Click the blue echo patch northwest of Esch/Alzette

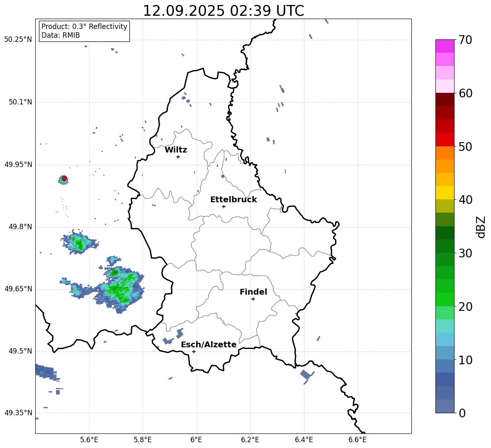point(172,337)
